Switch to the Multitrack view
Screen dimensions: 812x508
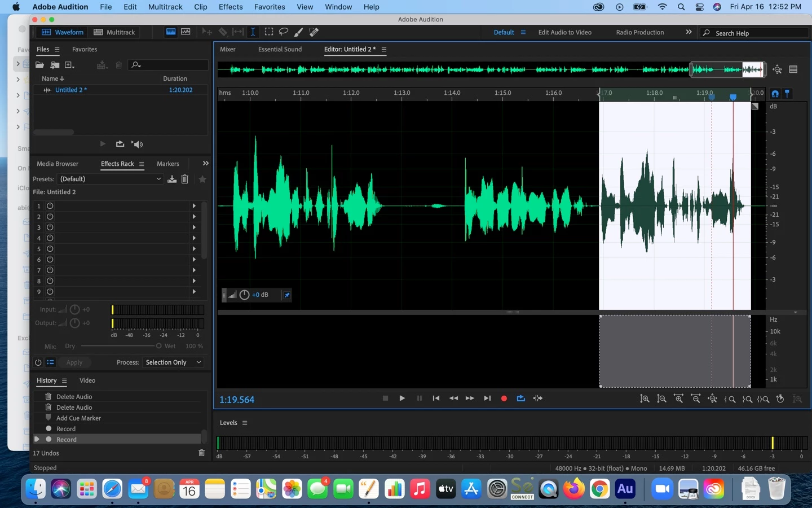coord(114,32)
